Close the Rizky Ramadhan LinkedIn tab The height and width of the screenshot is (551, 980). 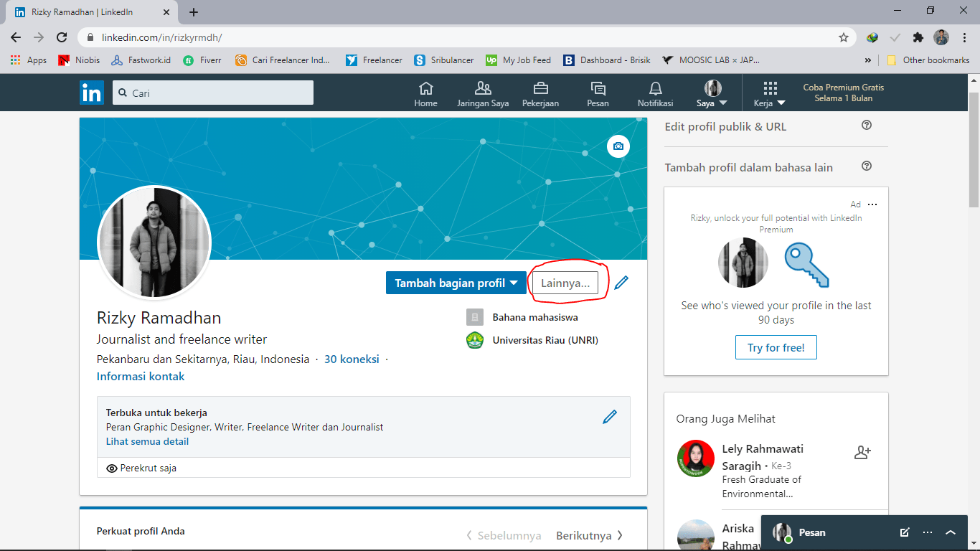click(x=166, y=12)
